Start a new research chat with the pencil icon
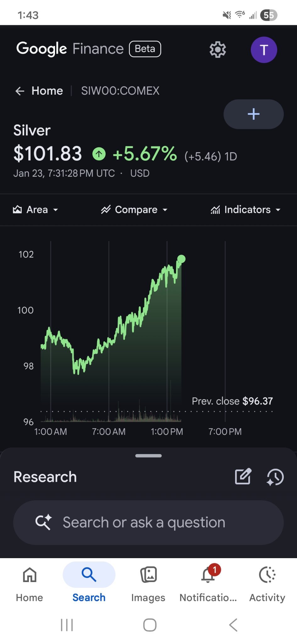The width and height of the screenshot is (297, 644). coord(243,476)
